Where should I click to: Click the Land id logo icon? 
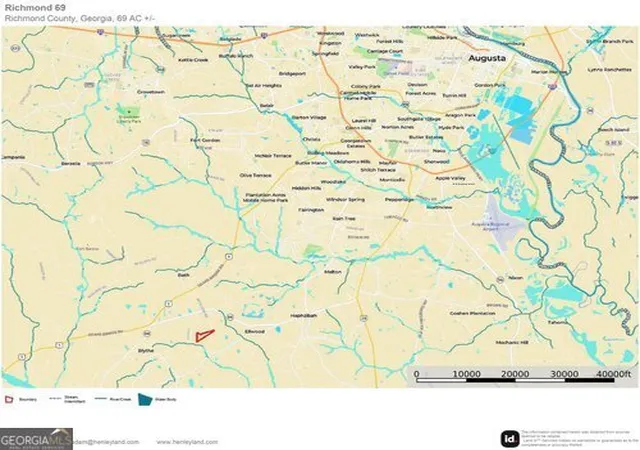tap(510, 439)
